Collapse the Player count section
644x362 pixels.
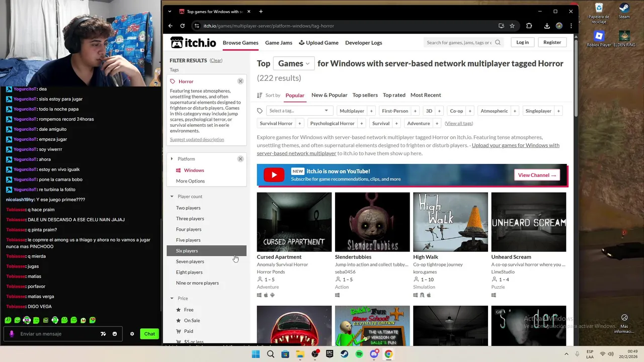click(x=172, y=197)
